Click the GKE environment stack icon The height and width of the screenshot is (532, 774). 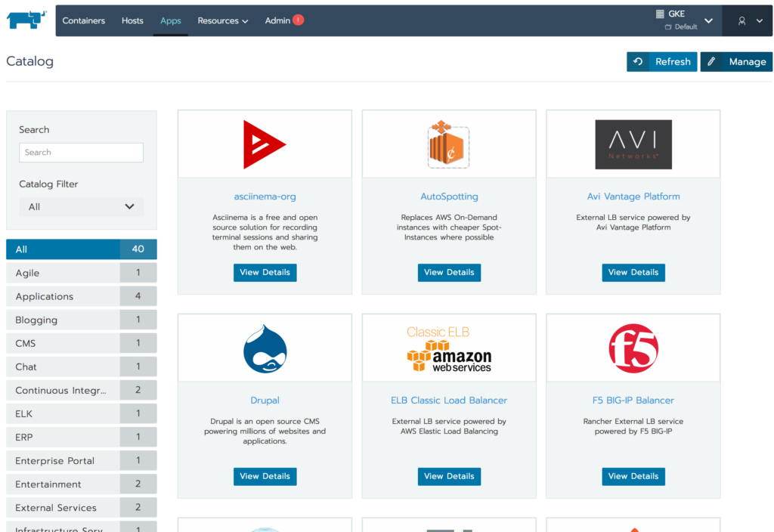point(660,14)
